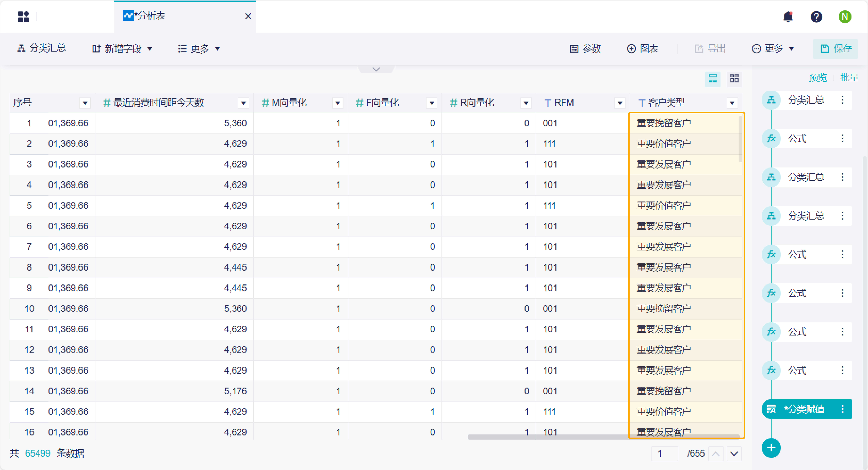
Task: Click the first 公式 step icon
Action: 771,138
